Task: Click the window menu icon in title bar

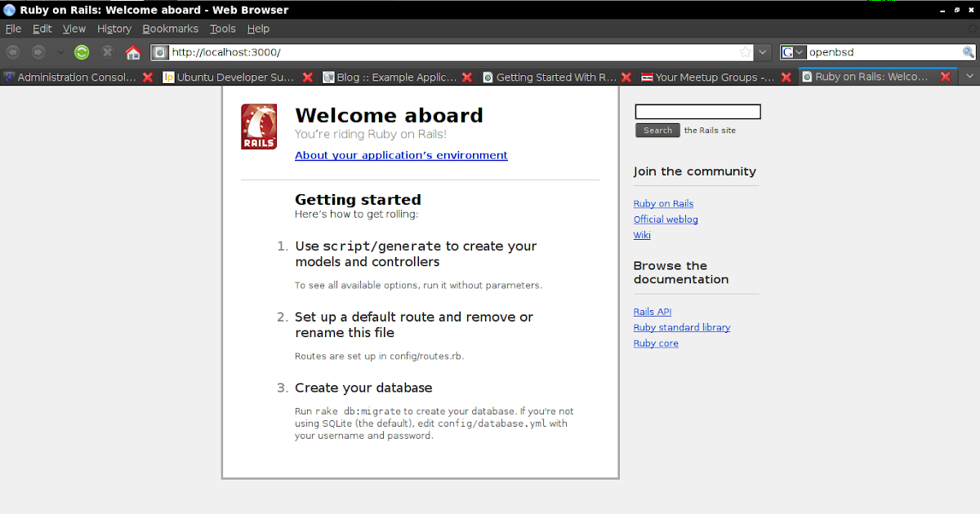Action: click(x=9, y=10)
